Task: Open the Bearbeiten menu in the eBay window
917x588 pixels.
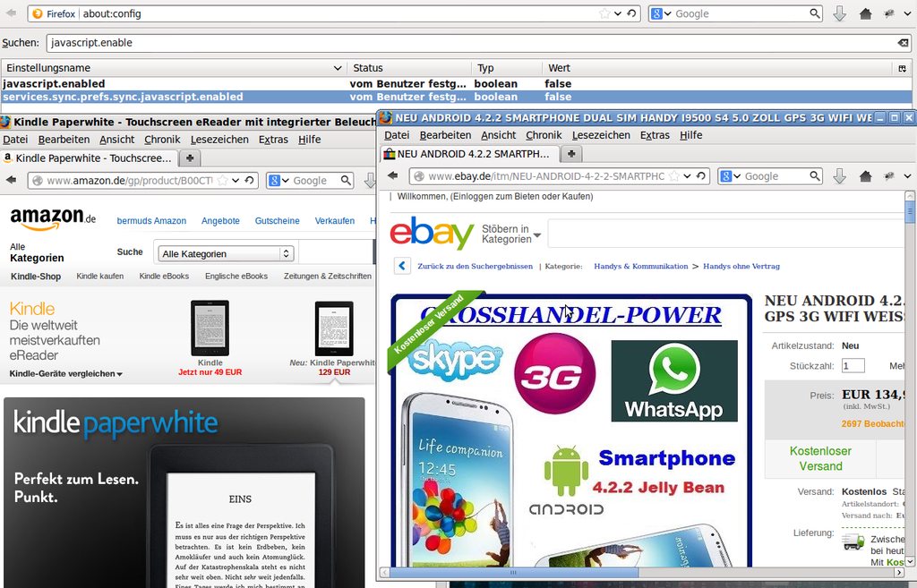Action: click(x=445, y=135)
